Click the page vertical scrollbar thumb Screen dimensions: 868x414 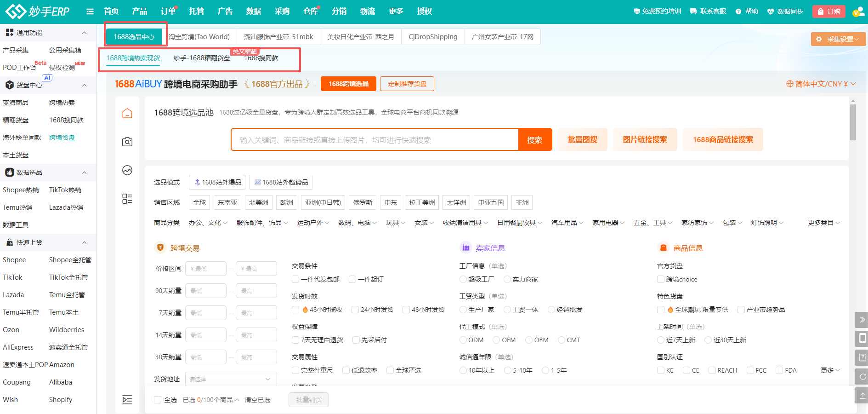[x=853, y=122]
